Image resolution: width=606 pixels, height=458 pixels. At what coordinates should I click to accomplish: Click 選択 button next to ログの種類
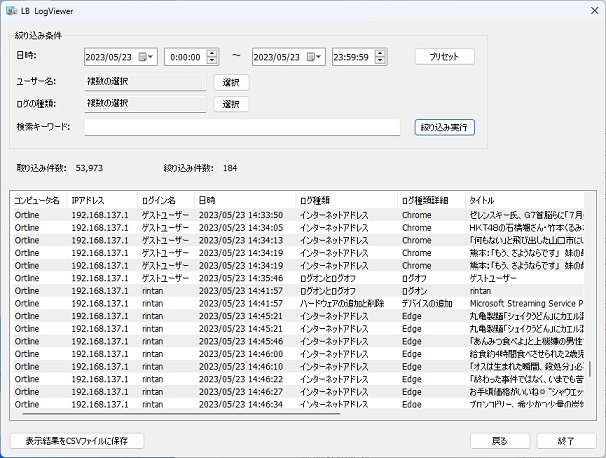pyautogui.click(x=231, y=104)
